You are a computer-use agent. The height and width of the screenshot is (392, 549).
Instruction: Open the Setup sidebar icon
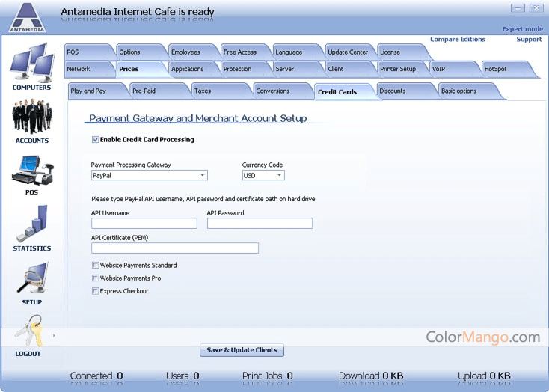pyautogui.click(x=31, y=279)
